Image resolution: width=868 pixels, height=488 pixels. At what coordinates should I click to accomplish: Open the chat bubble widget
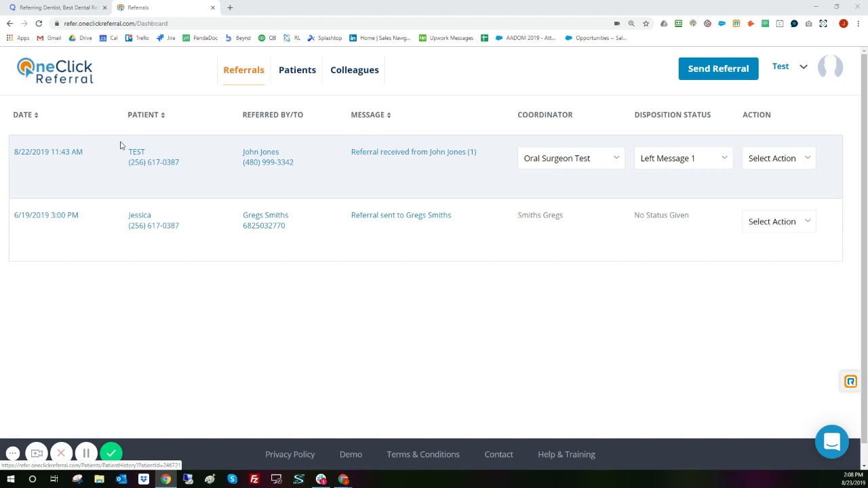tap(832, 442)
